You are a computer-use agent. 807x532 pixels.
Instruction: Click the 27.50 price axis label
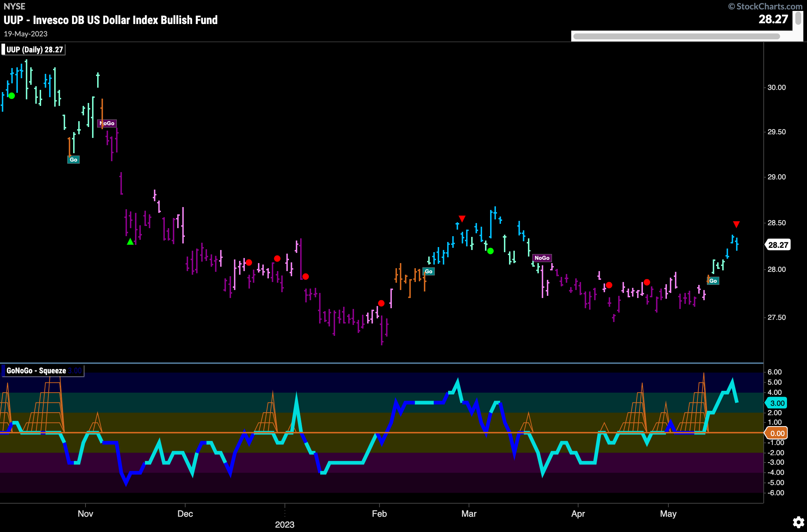point(776,317)
